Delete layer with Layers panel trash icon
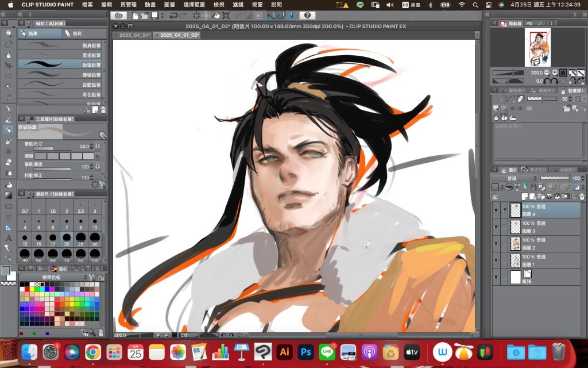588x368 pixels. click(582, 197)
